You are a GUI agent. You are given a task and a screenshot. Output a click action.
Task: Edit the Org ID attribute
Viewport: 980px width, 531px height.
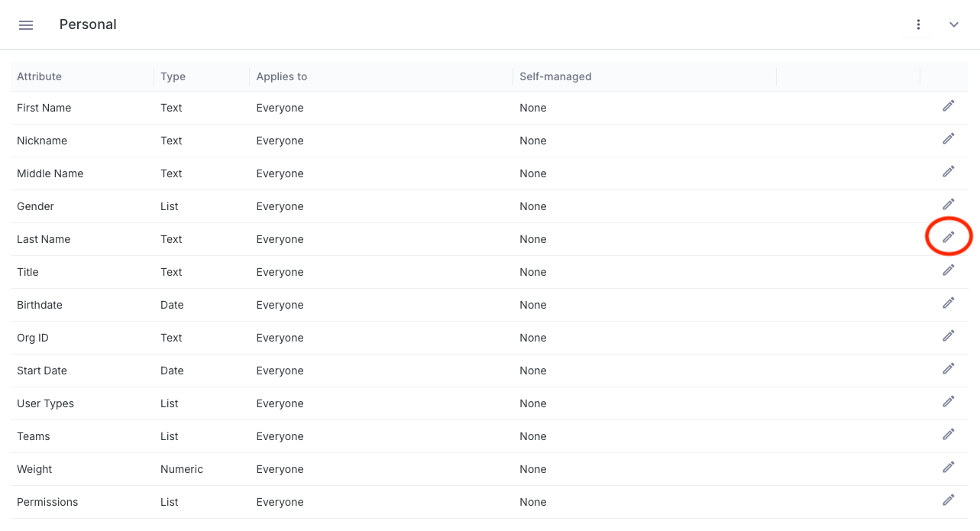(x=949, y=335)
